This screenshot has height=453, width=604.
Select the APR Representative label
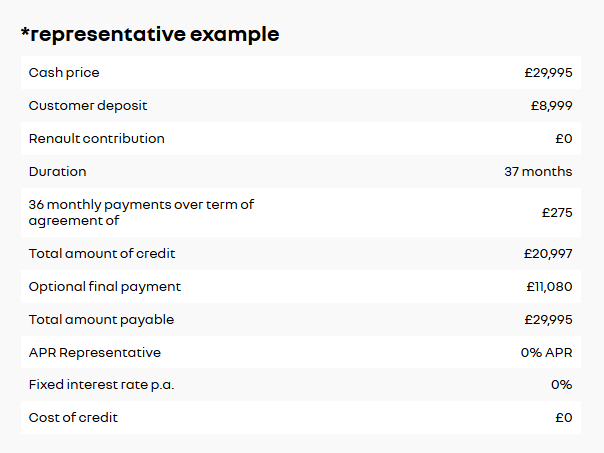pos(95,352)
